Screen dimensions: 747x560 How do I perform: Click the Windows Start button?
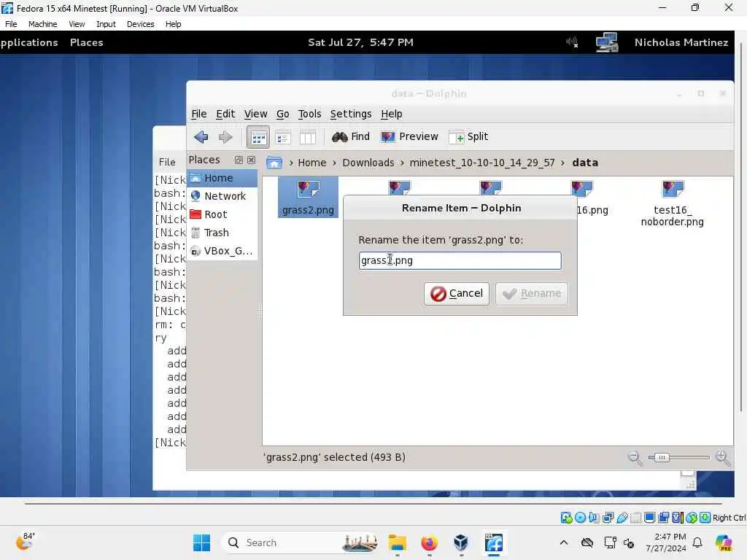pyautogui.click(x=201, y=542)
